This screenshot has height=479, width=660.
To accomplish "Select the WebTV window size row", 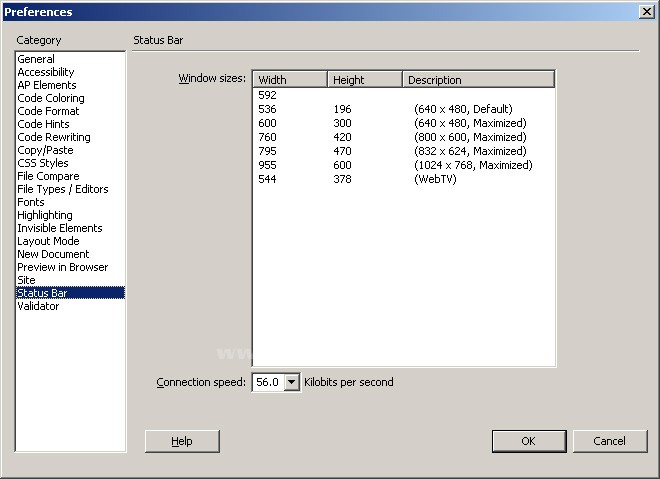I will 400,179.
